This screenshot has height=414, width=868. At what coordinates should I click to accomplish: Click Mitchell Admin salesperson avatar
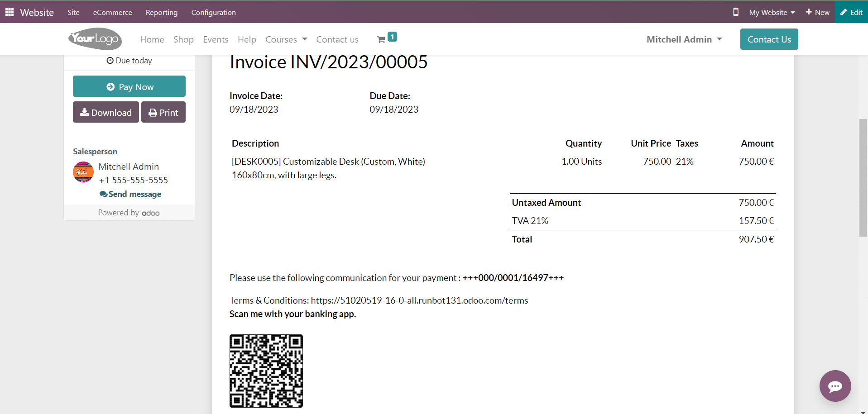83,172
